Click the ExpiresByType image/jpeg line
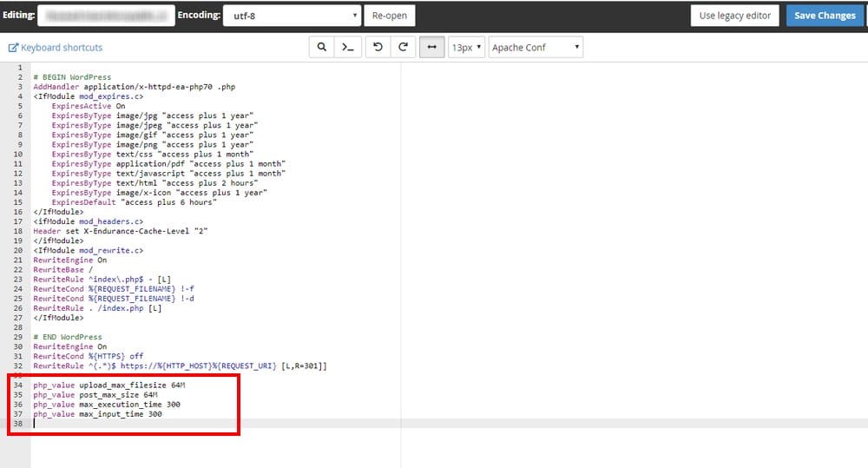868x468 pixels. [155, 125]
